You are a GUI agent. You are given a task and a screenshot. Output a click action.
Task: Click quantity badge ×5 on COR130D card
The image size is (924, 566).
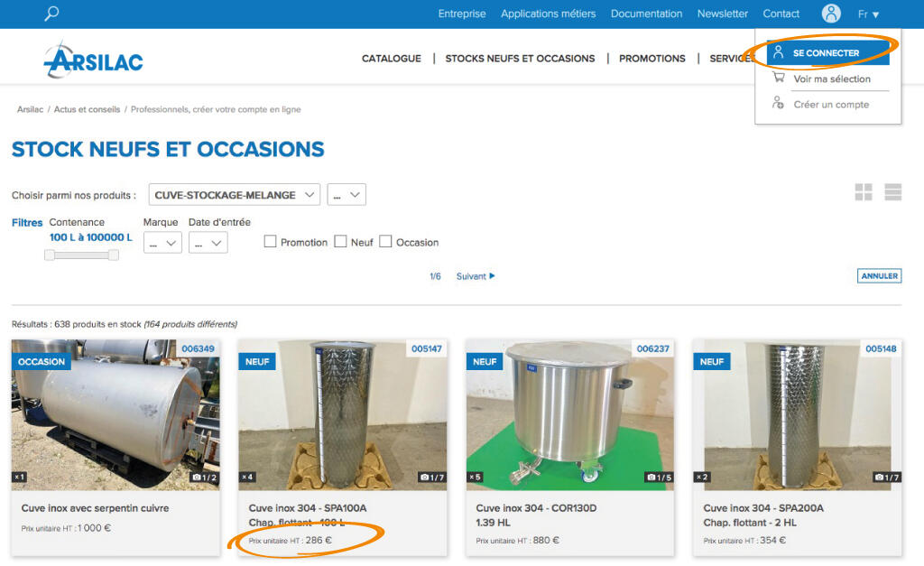point(475,477)
